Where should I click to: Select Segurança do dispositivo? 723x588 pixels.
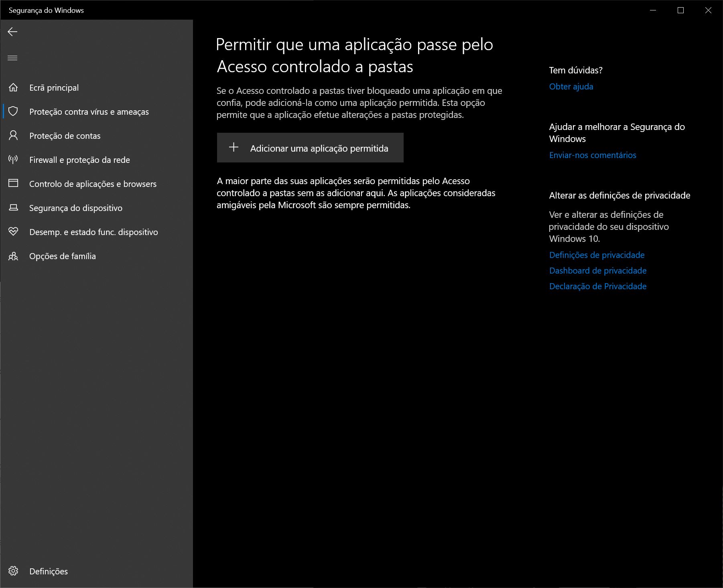pos(96,208)
